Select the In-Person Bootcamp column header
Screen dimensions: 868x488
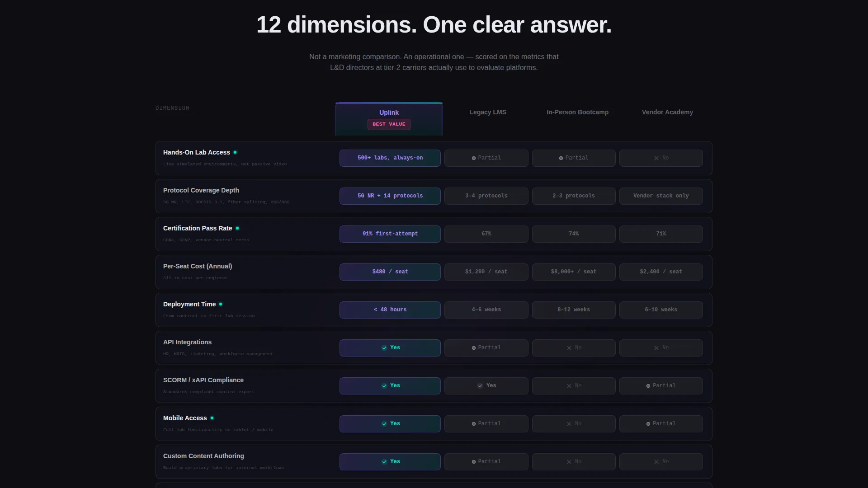(x=577, y=112)
